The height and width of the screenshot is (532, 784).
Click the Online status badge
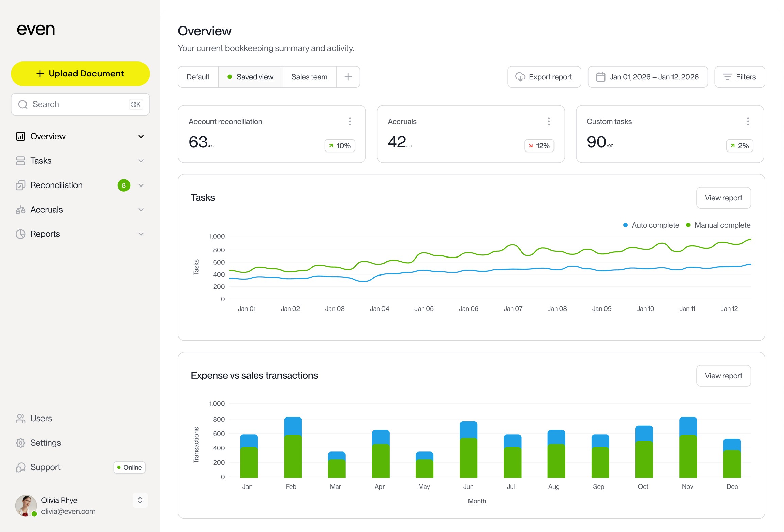(x=130, y=467)
